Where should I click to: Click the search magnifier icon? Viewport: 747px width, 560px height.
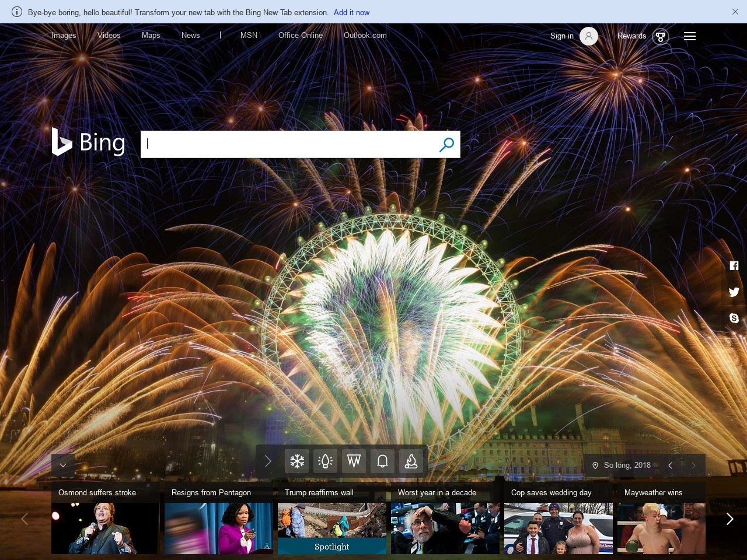tap(446, 144)
